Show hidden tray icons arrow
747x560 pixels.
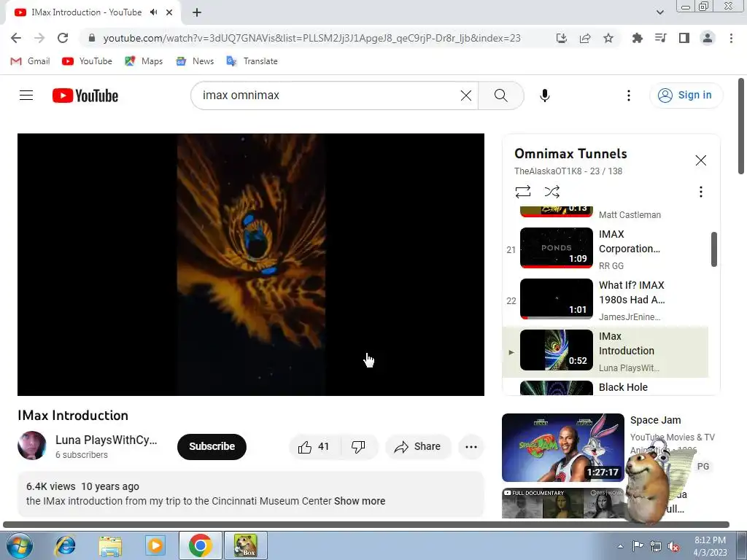click(620, 546)
